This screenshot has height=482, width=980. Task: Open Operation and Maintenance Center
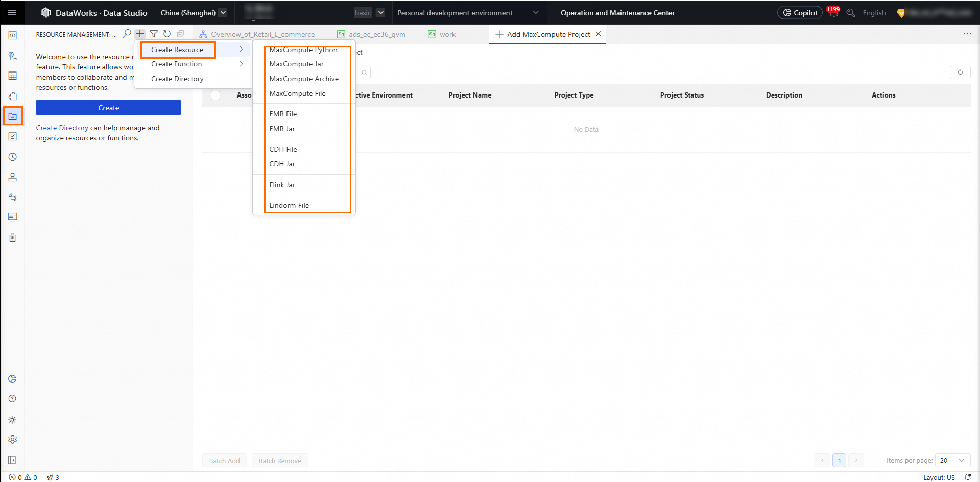click(617, 13)
